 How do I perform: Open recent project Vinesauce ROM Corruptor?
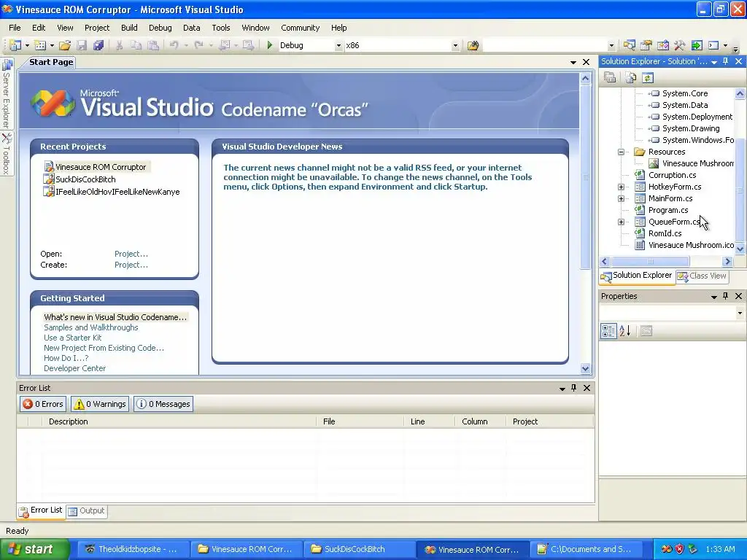[101, 167]
